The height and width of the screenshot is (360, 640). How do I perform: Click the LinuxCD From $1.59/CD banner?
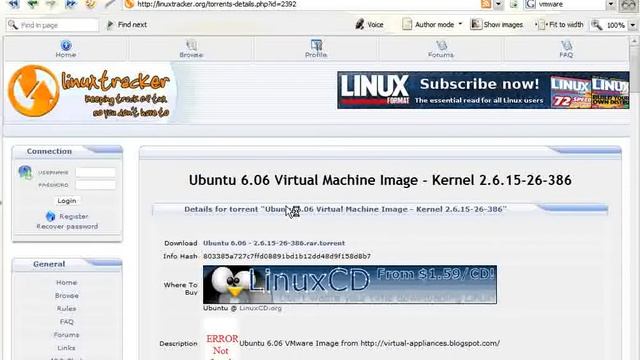350,284
